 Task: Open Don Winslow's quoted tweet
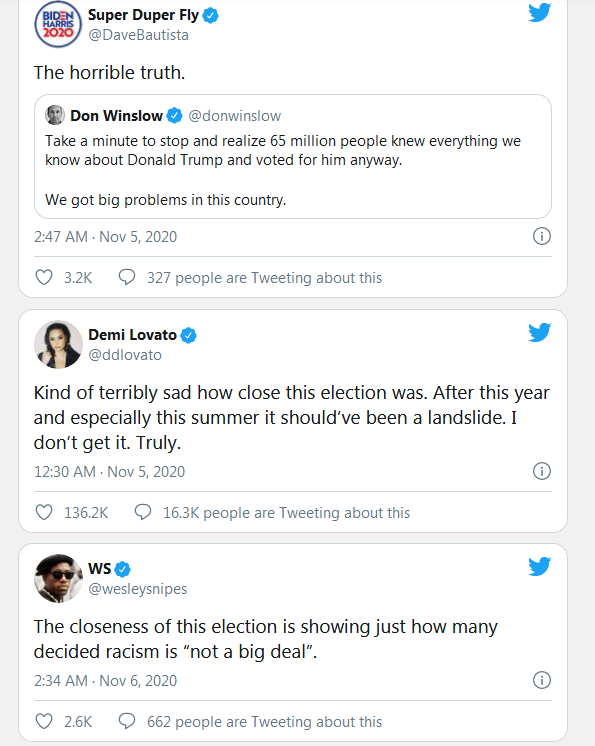[x=293, y=157]
